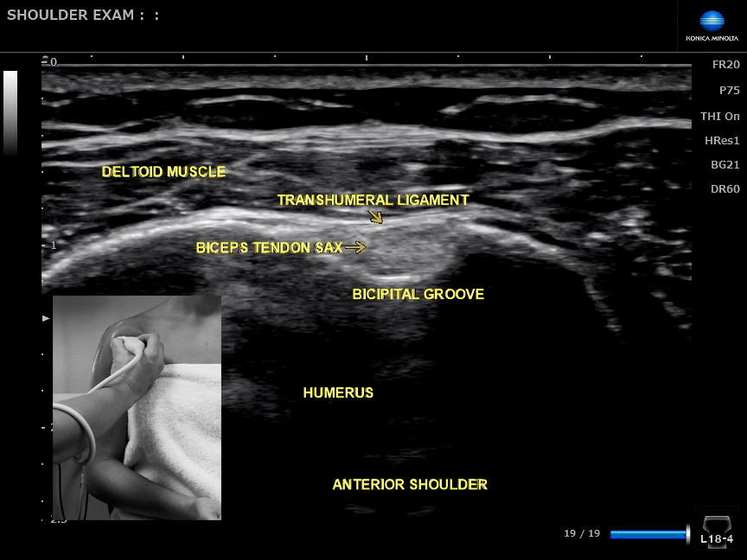
Task: Click the yellow arrow under Transhumeral Ligament
Action: 376,217
